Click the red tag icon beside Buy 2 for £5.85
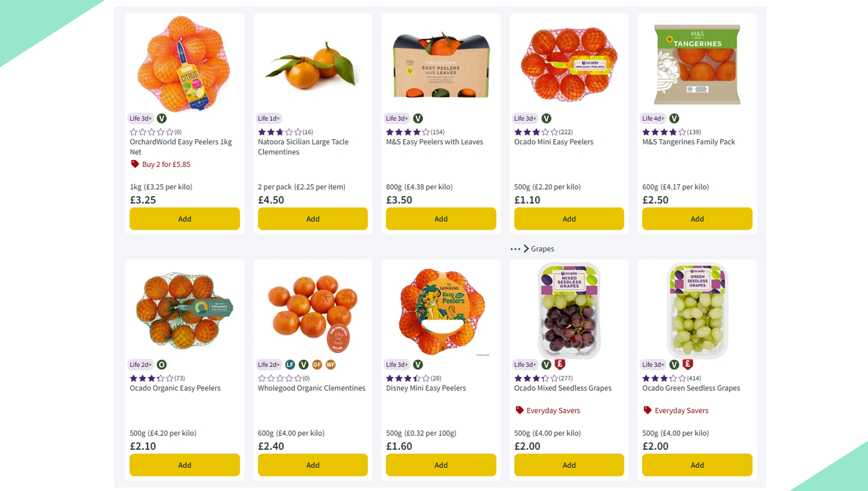 click(135, 164)
